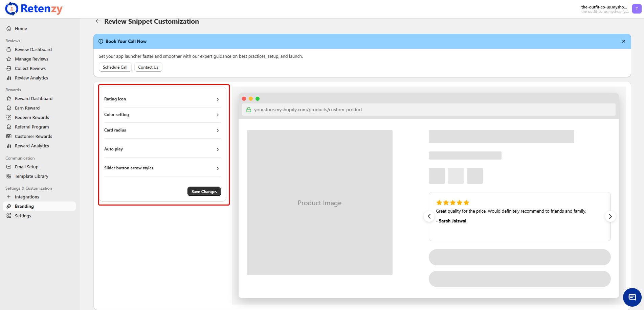The height and width of the screenshot is (310, 644).
Task: Open Manage Reviews in the sidebar
Action: point(31,59)
